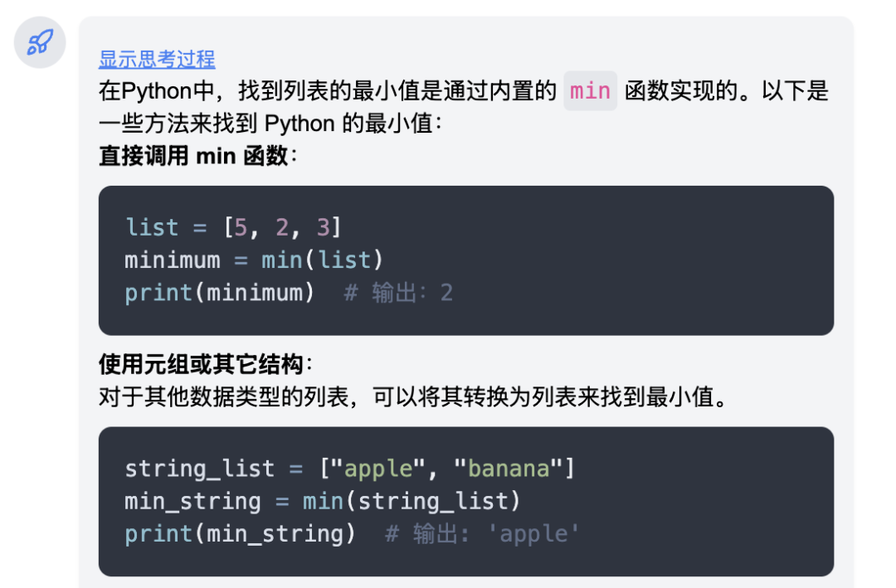Click the green "apple" string in the list
Screen dimensions: 896x588
[378, 469]
